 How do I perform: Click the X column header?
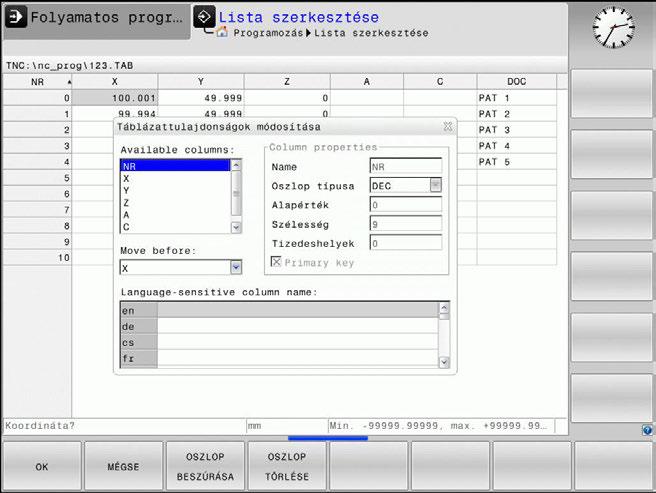click(x=115, y=82)
